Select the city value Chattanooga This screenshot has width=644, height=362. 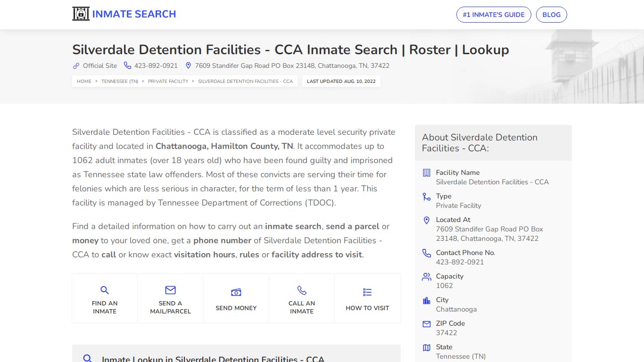456,309
